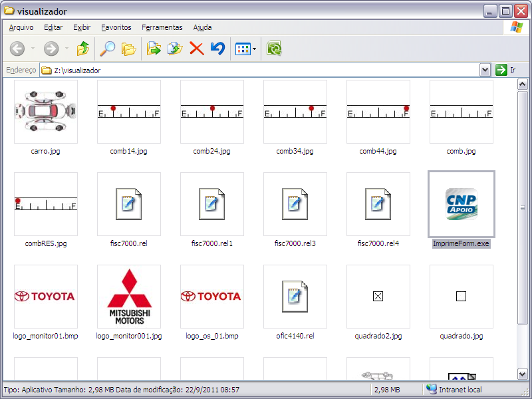This screenshot has height=399, width=532.
Task: Expand the address bar dropdown
Action: [x=485, y=70]
